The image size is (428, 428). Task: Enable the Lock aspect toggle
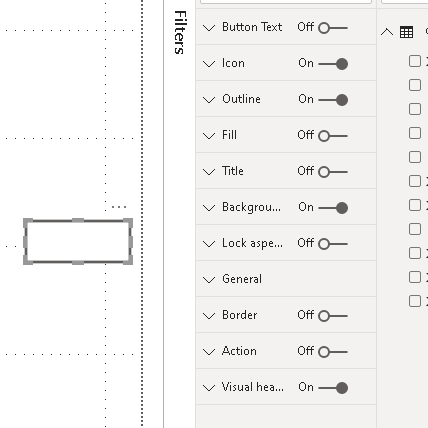point(333,244)
